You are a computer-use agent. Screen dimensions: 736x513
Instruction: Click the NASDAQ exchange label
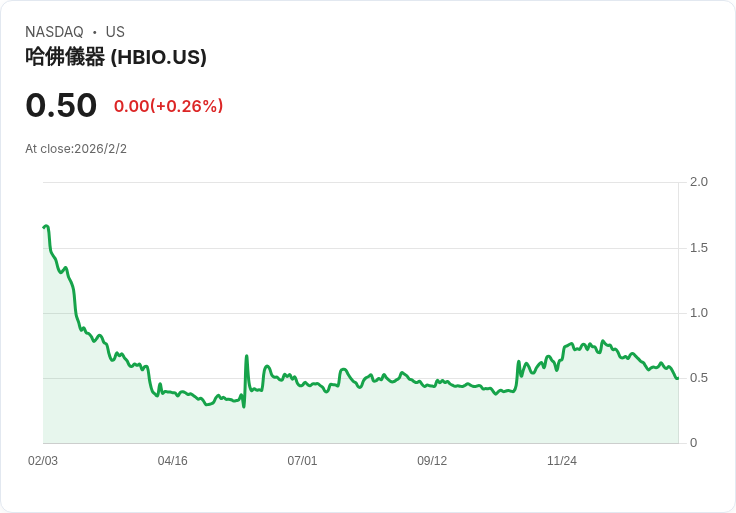click(54, 32)
